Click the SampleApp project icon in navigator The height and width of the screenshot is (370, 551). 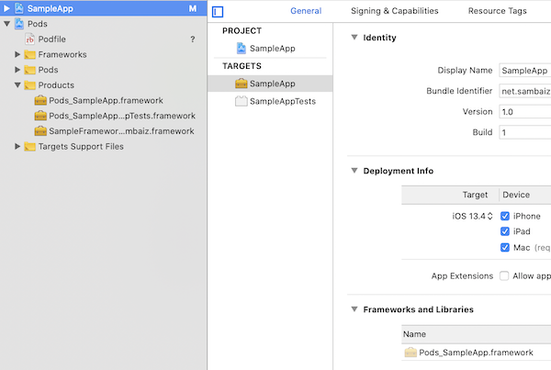coord(19,8)
